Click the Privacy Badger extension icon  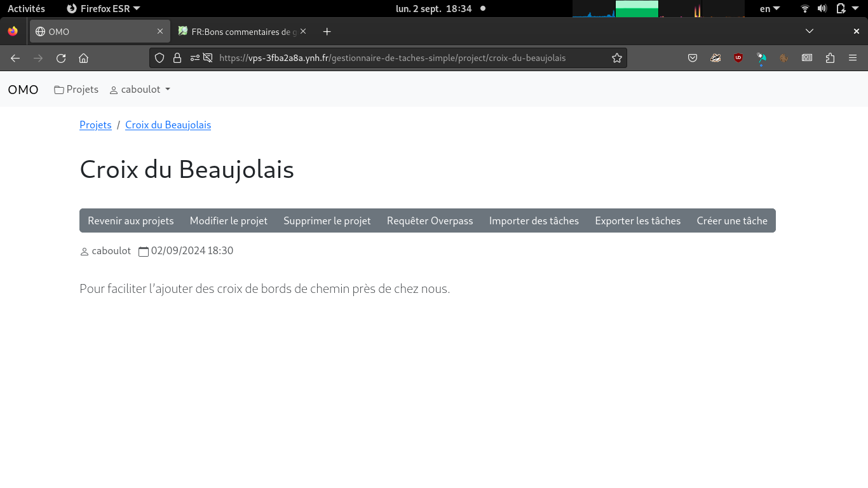click(x=715, y=58)
